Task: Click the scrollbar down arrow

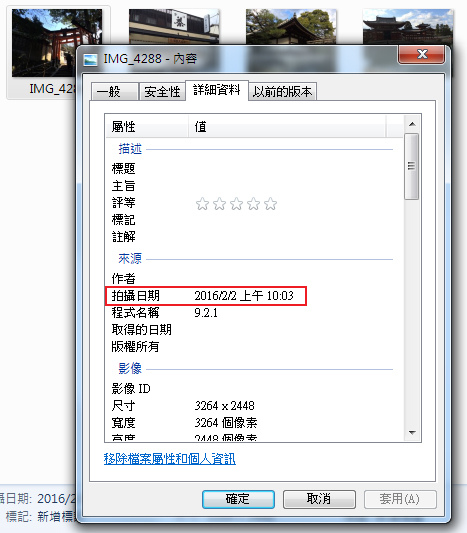Action: pos(412,433)
